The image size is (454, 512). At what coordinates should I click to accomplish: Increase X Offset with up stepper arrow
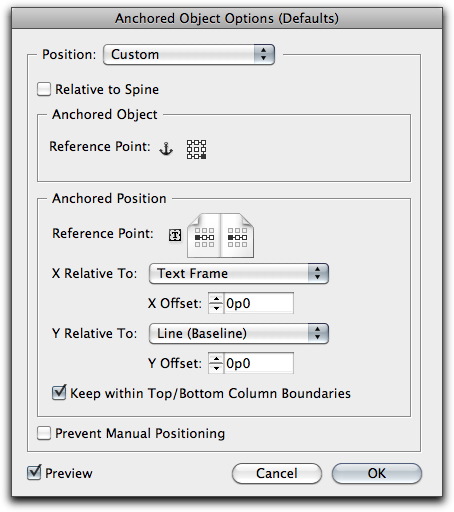[216, 299]
